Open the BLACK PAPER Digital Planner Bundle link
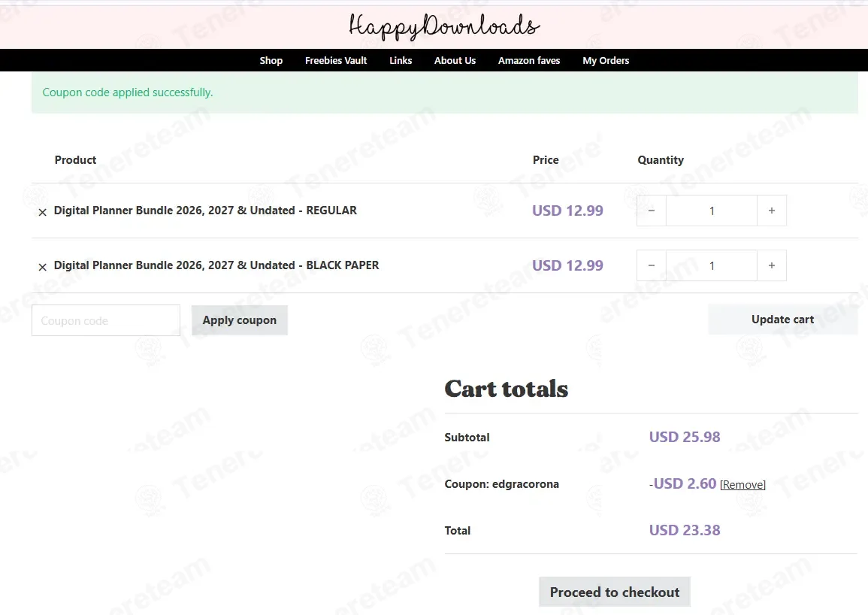This screenshot has height=615, width=868. (x=216, y=265)
